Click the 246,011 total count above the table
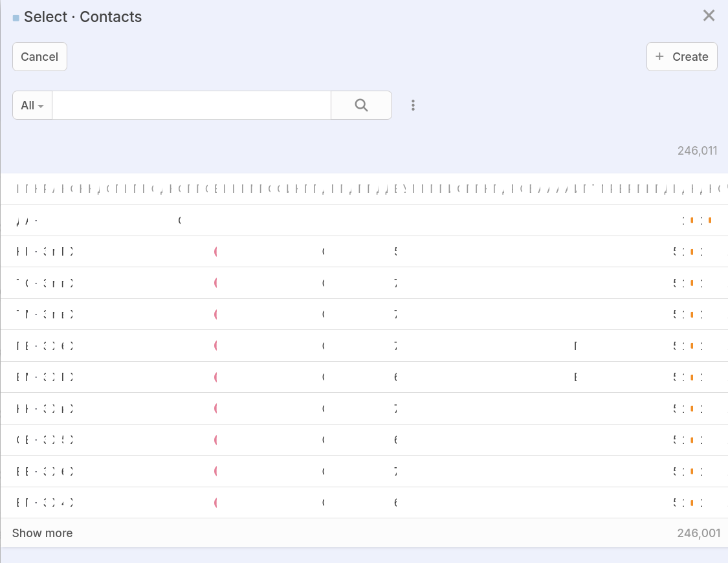 (697, 151)
